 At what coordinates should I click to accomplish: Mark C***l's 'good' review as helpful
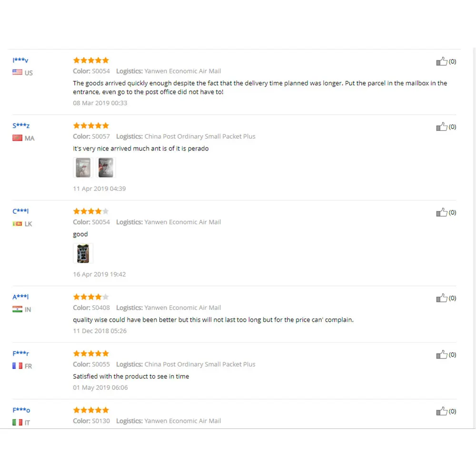pyautogui.click(x=442, y=212)
